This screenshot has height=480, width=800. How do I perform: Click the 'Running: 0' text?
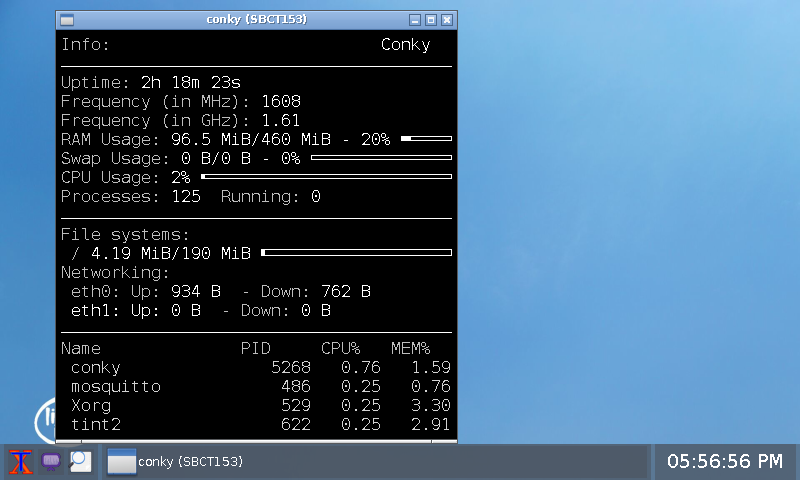coord(270,196)
